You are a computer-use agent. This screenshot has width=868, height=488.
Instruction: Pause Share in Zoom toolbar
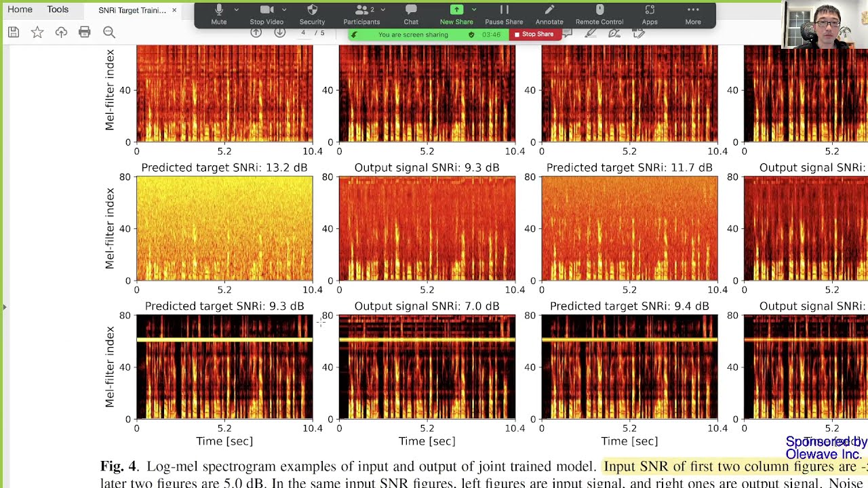[504, 15]
